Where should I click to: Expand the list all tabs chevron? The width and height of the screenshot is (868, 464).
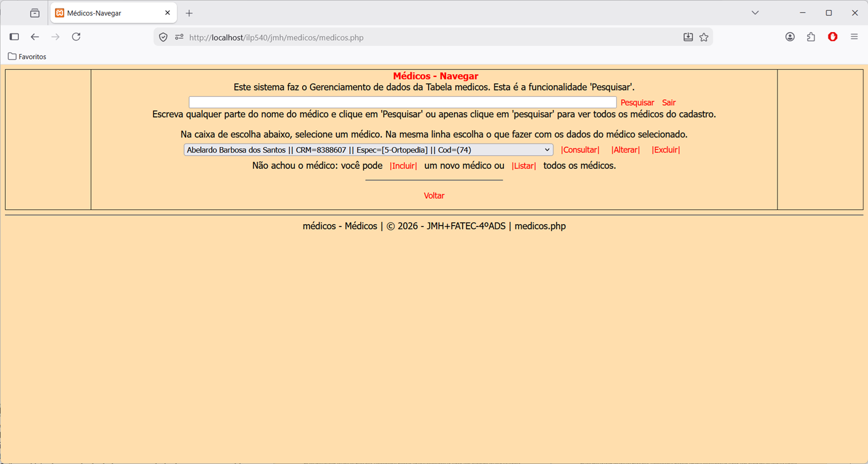(x=755, y=13)
